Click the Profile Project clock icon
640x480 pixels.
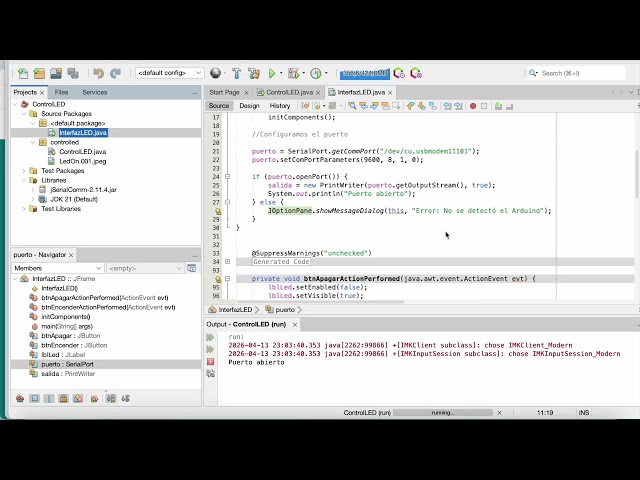[316, 73]
